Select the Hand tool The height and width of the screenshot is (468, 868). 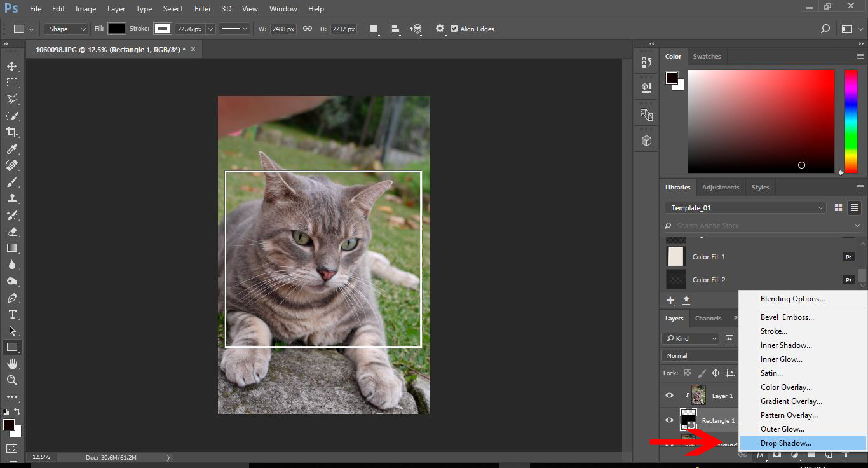[x=11, y=364]
